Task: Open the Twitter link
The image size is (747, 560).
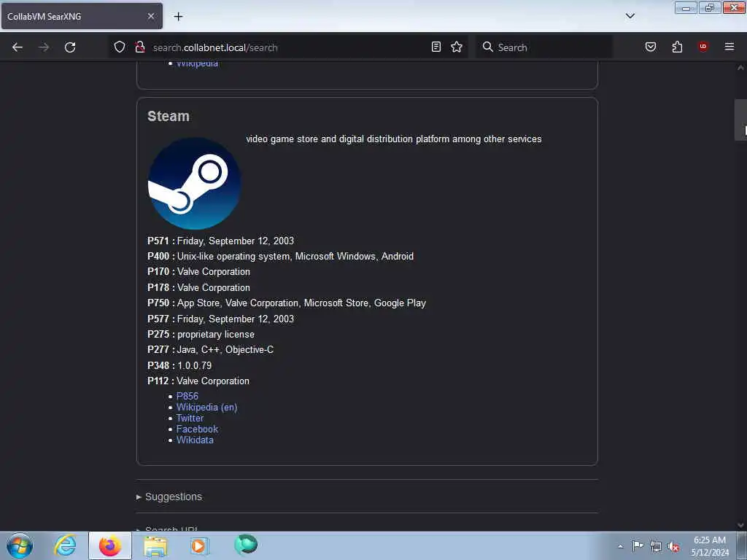Action: 190,418
